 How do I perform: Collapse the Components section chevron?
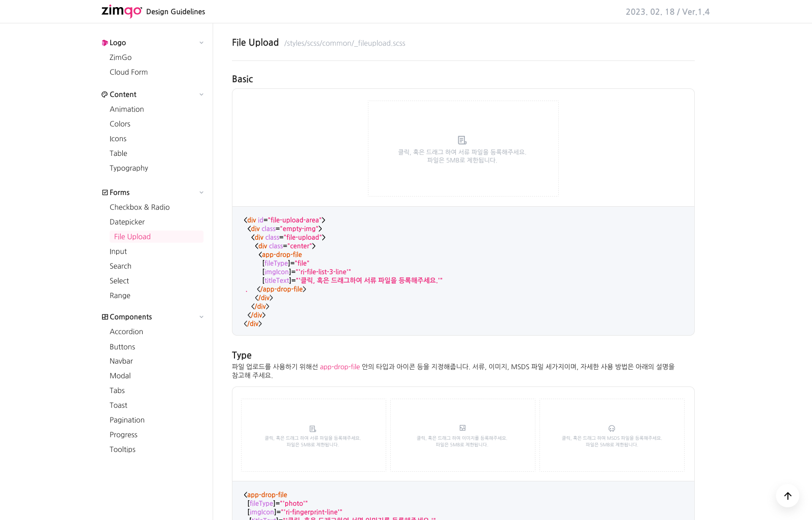(201, 317)
